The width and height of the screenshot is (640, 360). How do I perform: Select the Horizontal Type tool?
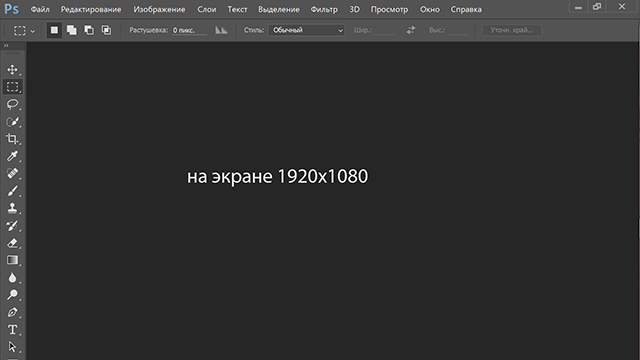pyautogui.click(x=12, y=329)
